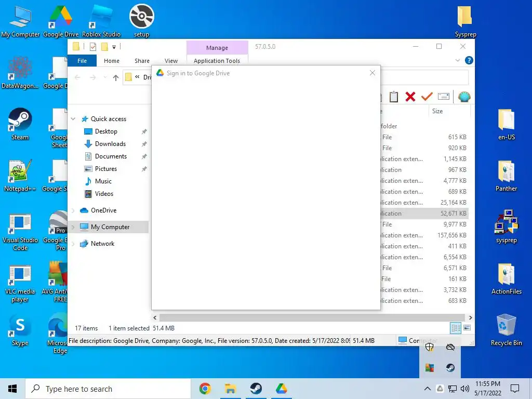Click the Windows Security shield tray icon
This screenshot has width=532, height=399.
point(430,347)
